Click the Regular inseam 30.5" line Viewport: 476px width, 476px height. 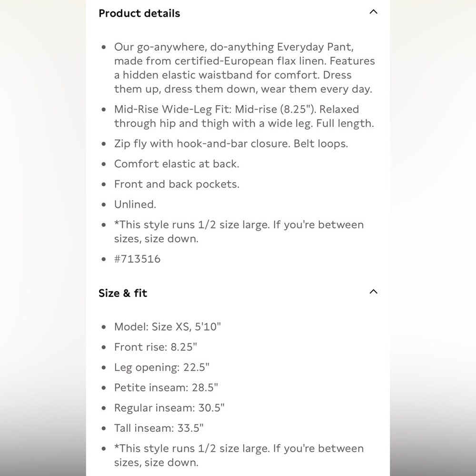point(169,408)
